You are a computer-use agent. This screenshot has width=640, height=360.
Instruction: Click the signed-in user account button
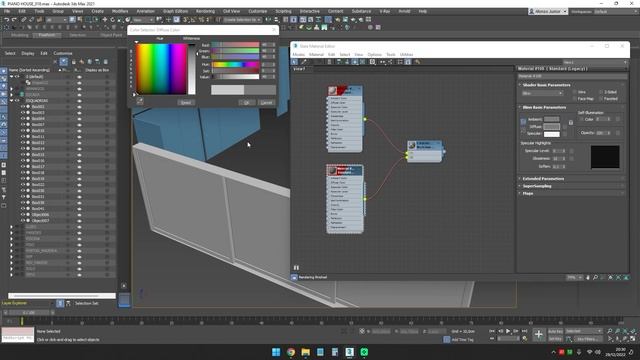(x=548, y=11)
